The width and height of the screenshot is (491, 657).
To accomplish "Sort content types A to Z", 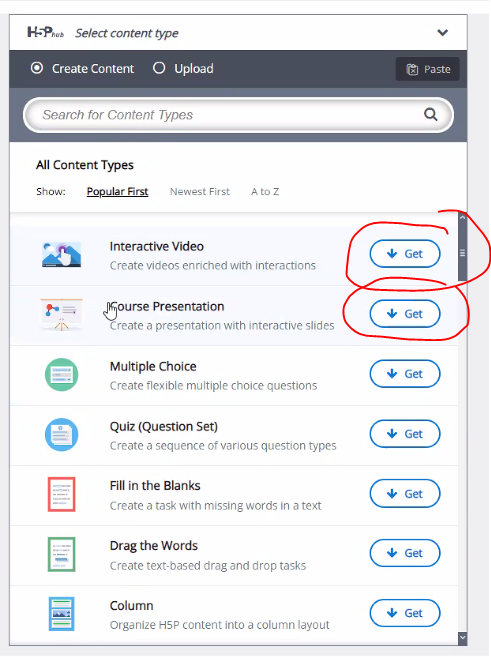I will coord(265,191).
